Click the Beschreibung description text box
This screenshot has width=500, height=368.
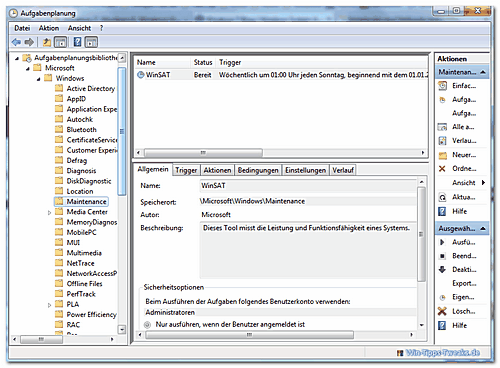[308, 250]
